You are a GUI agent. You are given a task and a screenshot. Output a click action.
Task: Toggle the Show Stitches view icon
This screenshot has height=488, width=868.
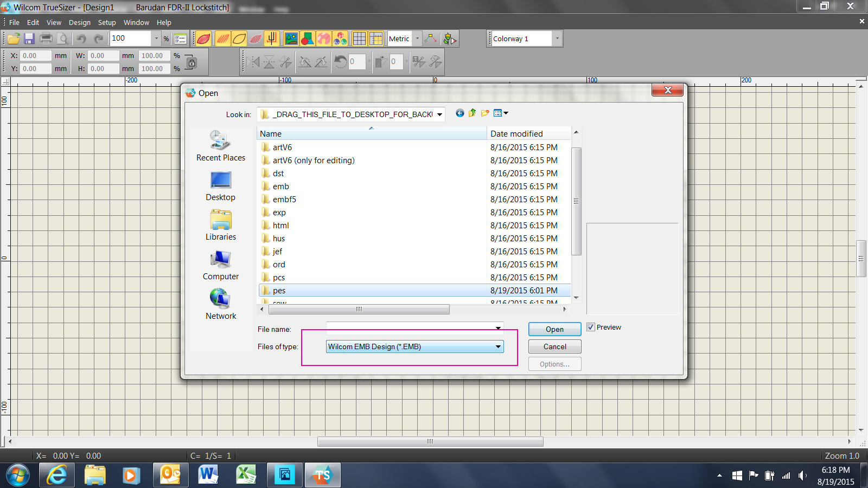click(222, 38)
